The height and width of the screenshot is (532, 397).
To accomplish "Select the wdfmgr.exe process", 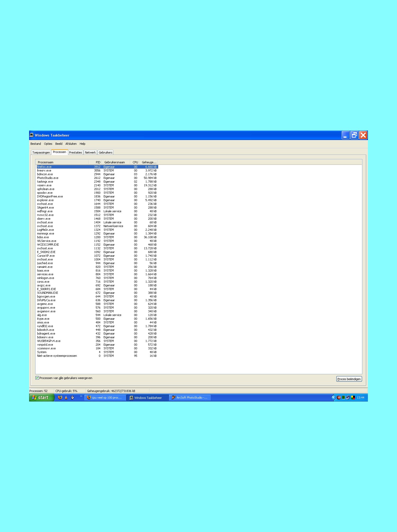I will pos(97,211).
